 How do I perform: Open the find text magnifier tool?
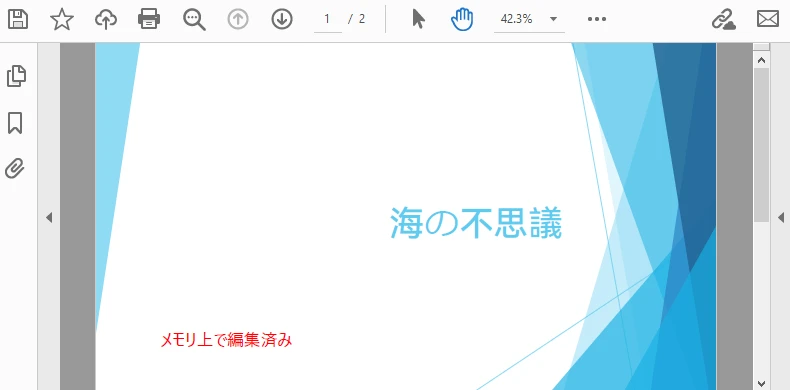pyautogui.click(x=194, y=20)
